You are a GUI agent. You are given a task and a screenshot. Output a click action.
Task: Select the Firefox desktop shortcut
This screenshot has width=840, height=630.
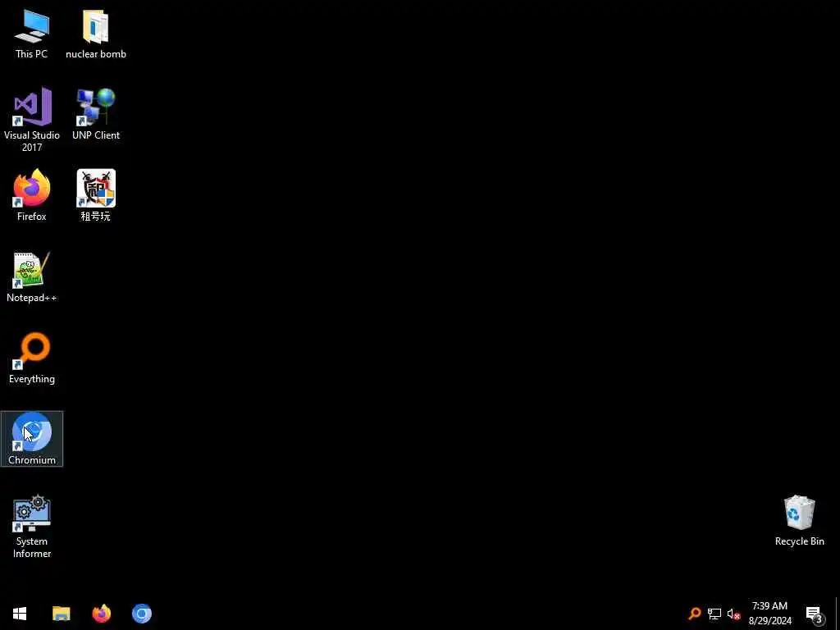pos(32,195)
